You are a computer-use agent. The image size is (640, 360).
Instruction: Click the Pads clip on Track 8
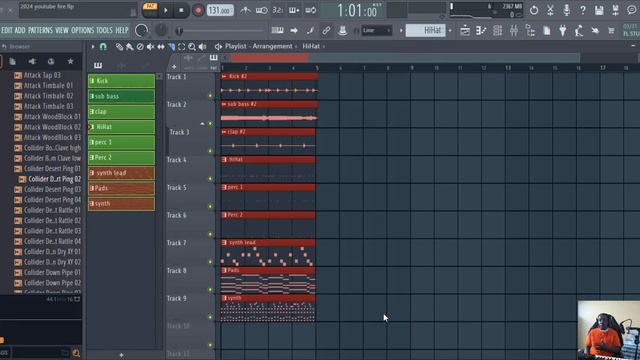[268, 280]
